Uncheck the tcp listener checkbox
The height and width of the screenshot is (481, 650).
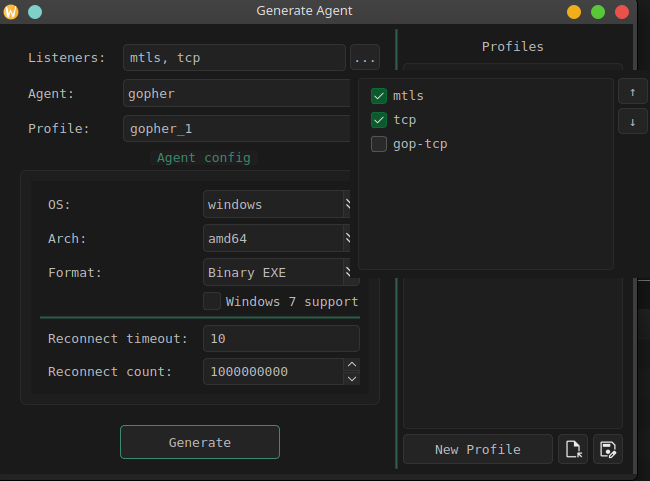(x=379, y=120)
